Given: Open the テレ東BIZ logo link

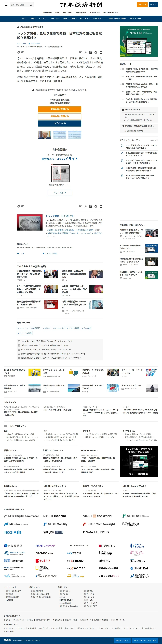Looking at the screenshot, I should [43, 561].
